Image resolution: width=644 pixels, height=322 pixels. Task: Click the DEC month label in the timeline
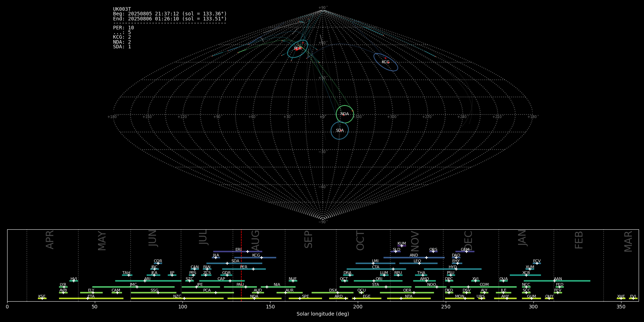(x=468, y=240)
